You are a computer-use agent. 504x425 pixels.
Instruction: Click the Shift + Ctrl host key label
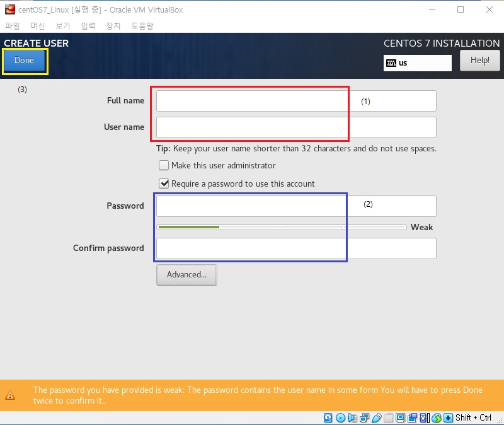pyautogui.click(x=473, y=417)
